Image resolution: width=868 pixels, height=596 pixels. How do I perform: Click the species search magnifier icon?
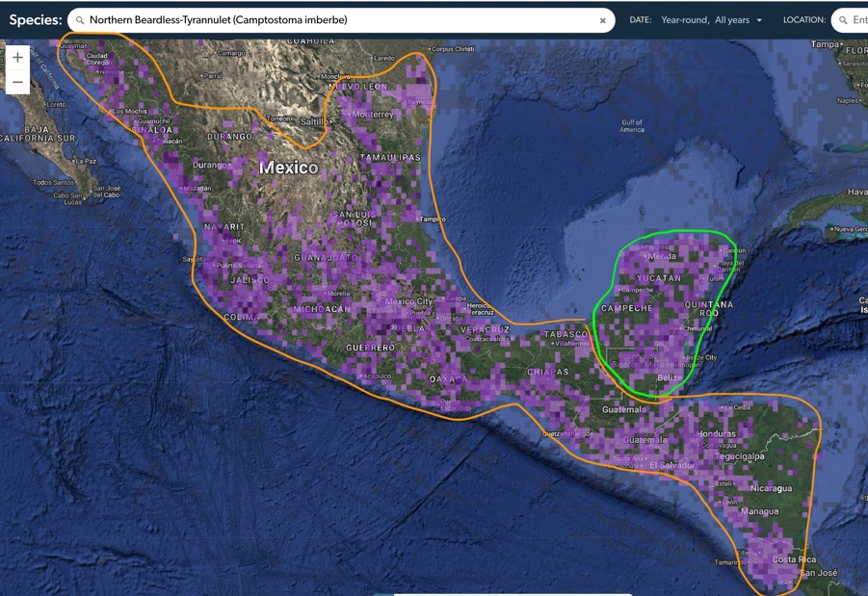tap(80, 20)
